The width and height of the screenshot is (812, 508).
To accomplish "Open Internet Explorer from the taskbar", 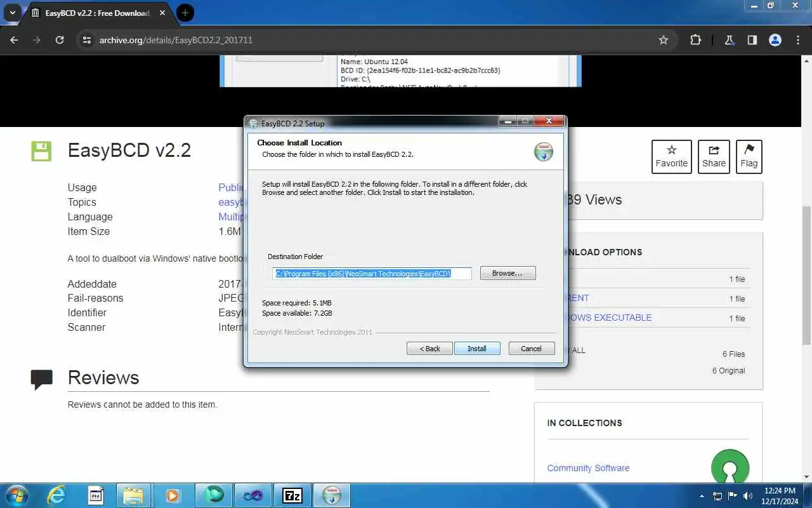I will click(56, 495).
